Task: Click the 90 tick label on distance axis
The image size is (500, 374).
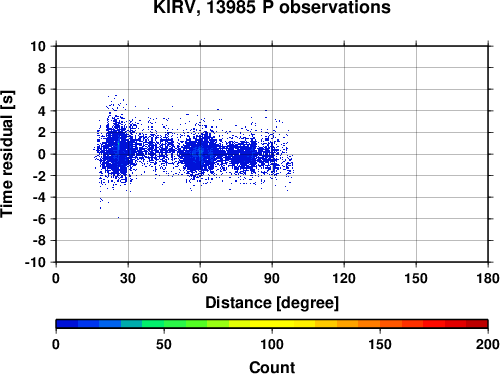Action: coord(272,278)
